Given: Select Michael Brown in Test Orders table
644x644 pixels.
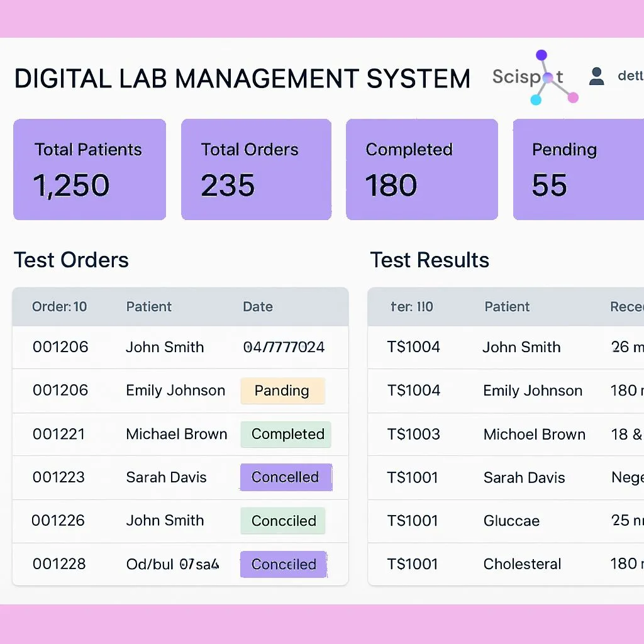Looking at the screenshot, I should coord(177,434).
